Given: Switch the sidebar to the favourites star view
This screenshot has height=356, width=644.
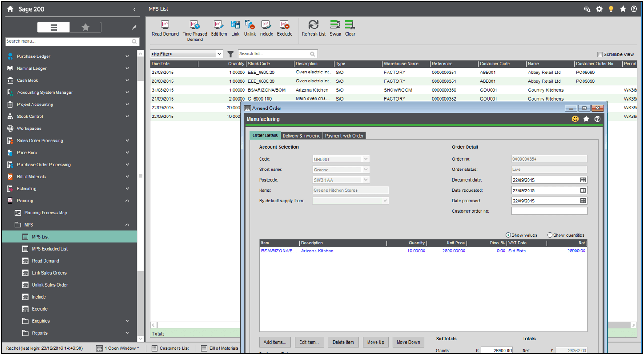Looking at the screenshot, I should point(85,28).
